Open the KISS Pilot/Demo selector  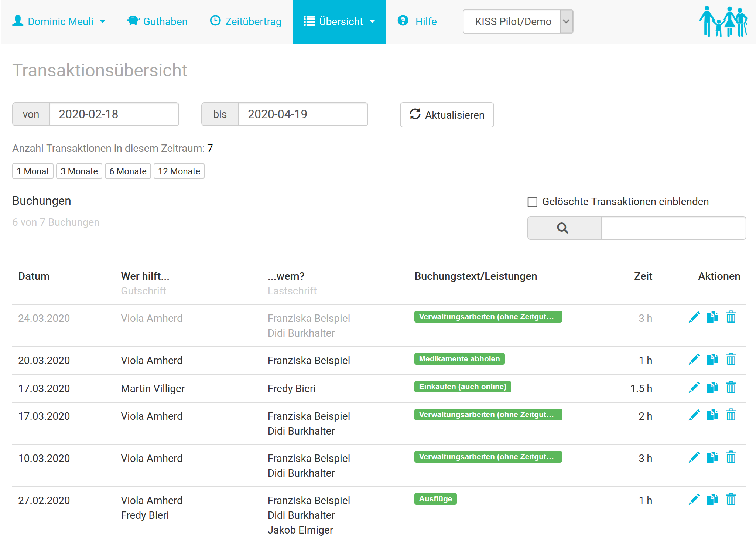tap(517, 21)
